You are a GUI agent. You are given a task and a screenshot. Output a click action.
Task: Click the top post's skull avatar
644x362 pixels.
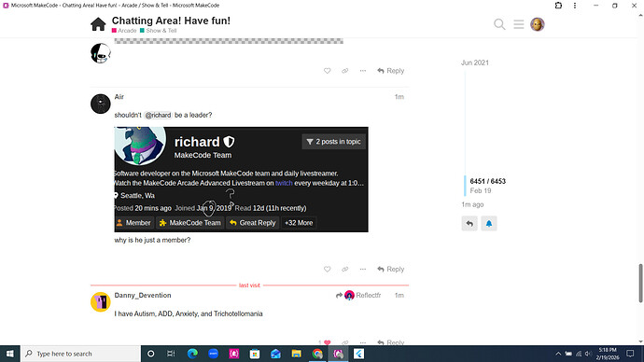pos(101,53)
